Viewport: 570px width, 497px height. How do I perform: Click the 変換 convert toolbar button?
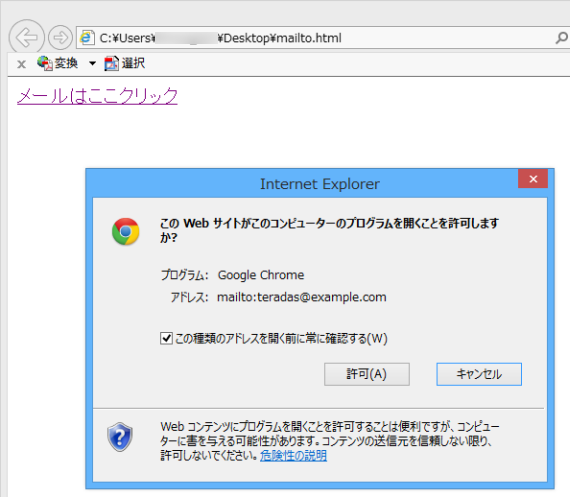tap(57, 63)
